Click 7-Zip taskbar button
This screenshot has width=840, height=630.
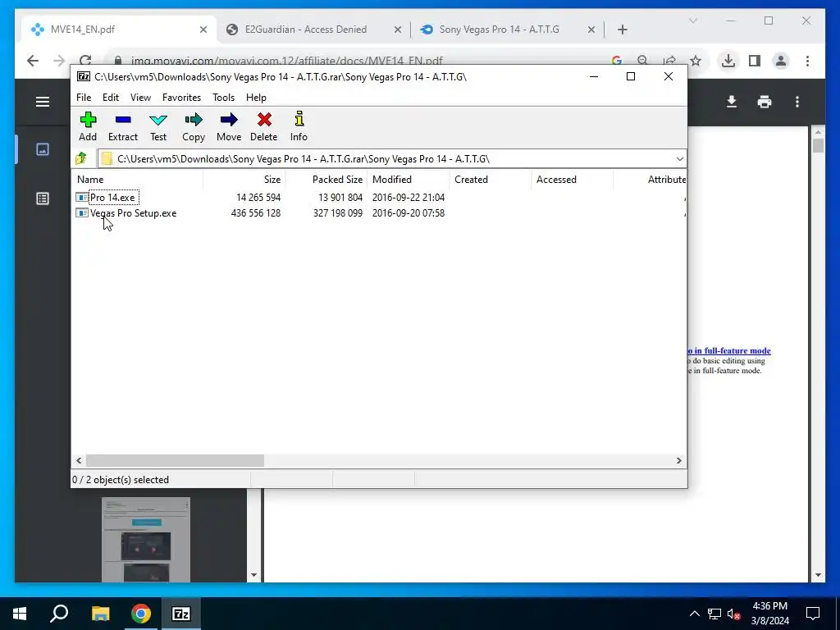(181, 614)
